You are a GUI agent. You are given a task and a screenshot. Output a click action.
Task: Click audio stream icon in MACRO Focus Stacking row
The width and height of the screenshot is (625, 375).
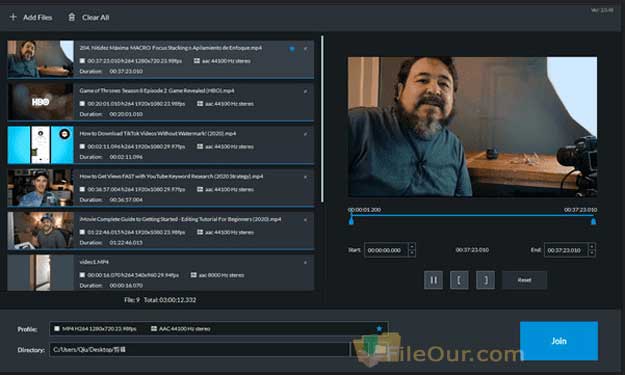(197, 61)
